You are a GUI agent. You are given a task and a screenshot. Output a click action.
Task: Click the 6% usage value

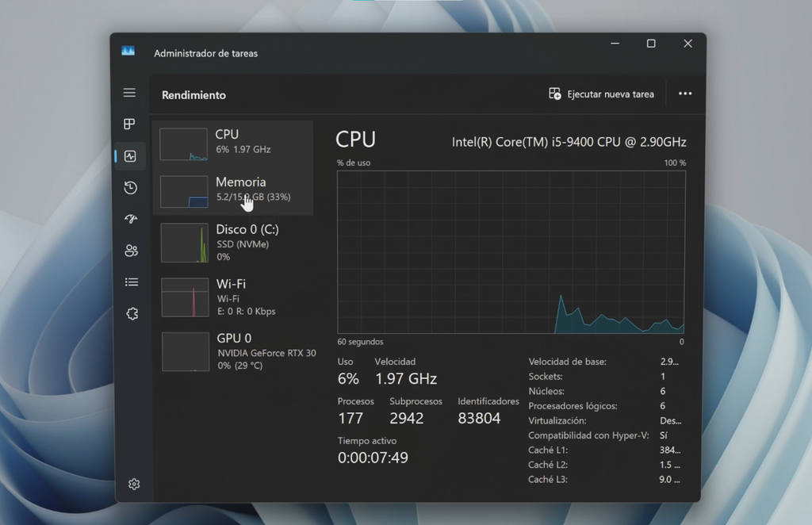(x=348, y=379)
